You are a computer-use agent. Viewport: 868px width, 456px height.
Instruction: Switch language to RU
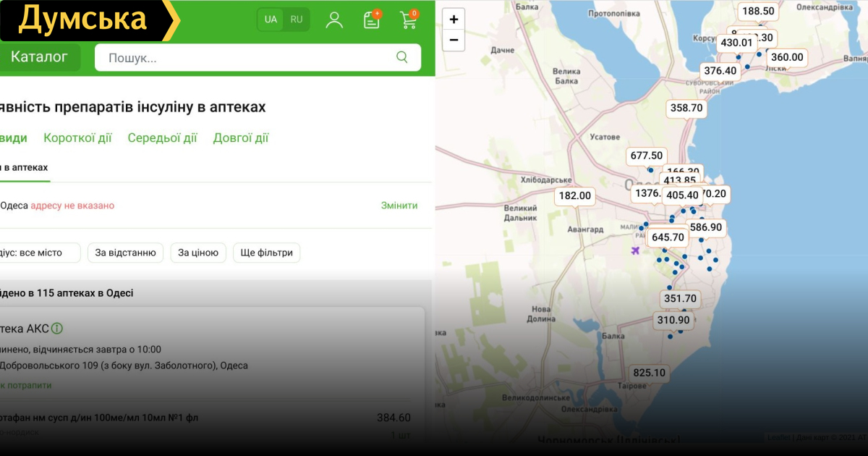coord(297,20)
